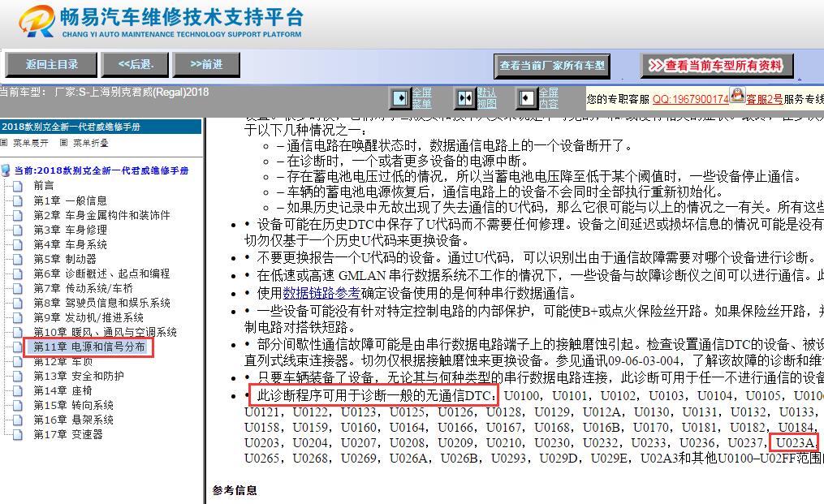Viewport: 824px width, 504px height.
Task: Click the QQ:1967900174 customer service link
Action: (x=691, y=99)
